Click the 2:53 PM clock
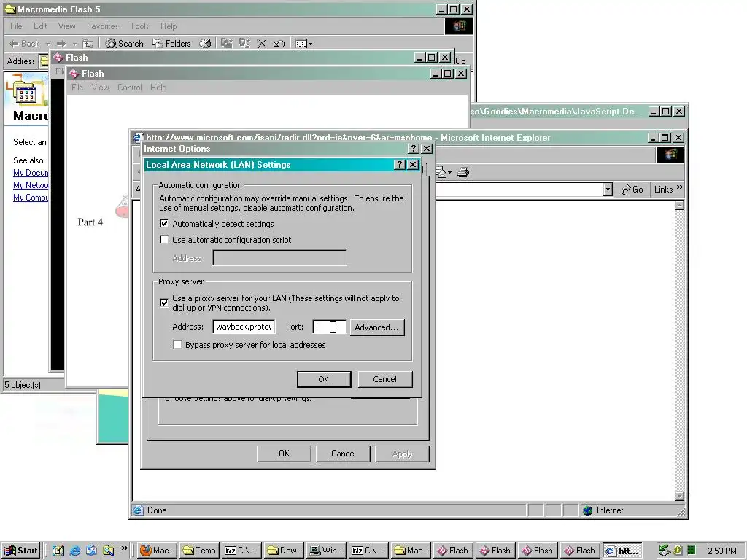The height and width of the screenshot is (560, 747). click(x=721, y=551)
